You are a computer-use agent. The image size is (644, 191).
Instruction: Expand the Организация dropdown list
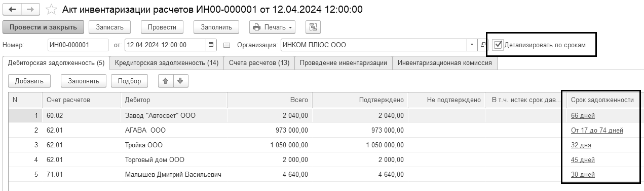(472, 45)
